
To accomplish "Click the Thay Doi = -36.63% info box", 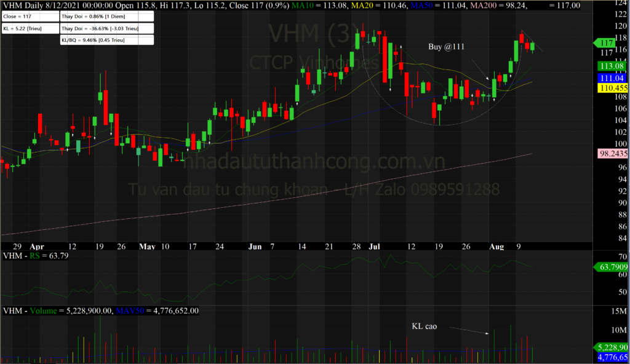I will pos(105,29).
